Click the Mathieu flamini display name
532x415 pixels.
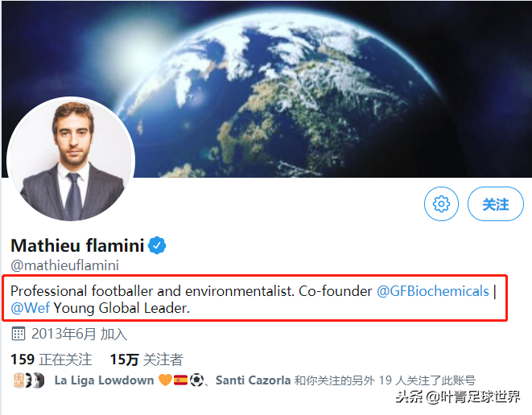click(77, 245)
